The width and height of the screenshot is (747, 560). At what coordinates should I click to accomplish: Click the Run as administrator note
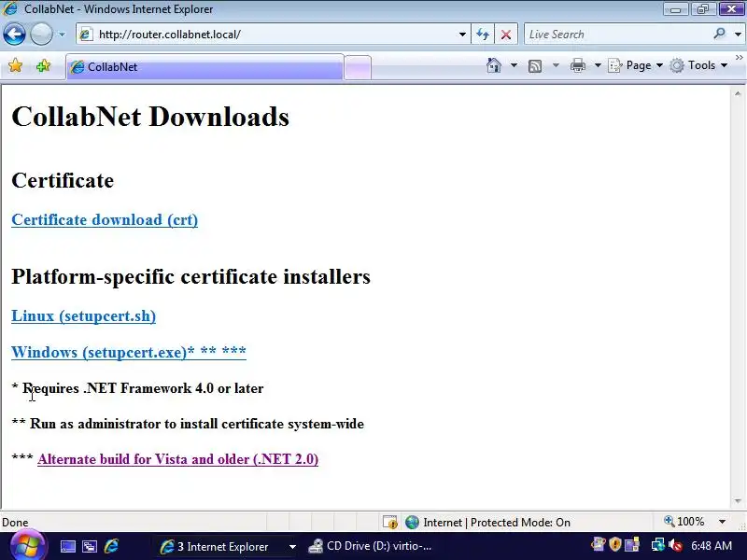point(188,424)
